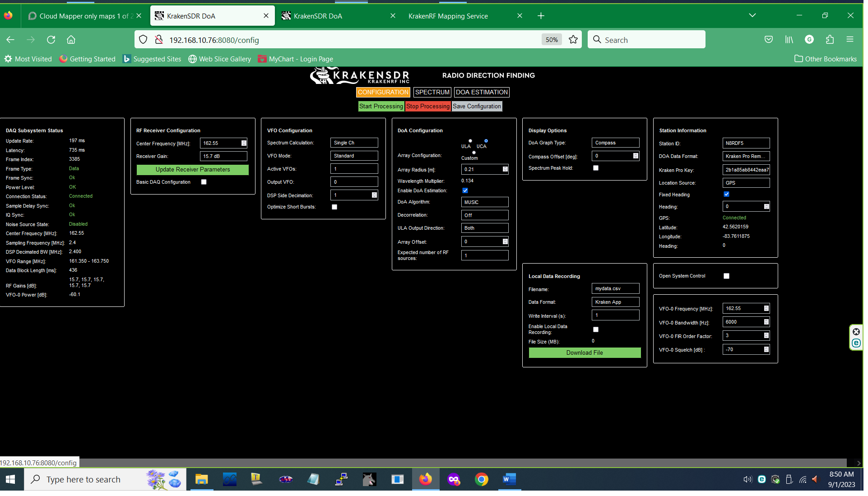Image resolution: width=868 pixels, height=496 pixels.
Task: Click the KrakenSDR logo
Action: click(x=360, y=76)
